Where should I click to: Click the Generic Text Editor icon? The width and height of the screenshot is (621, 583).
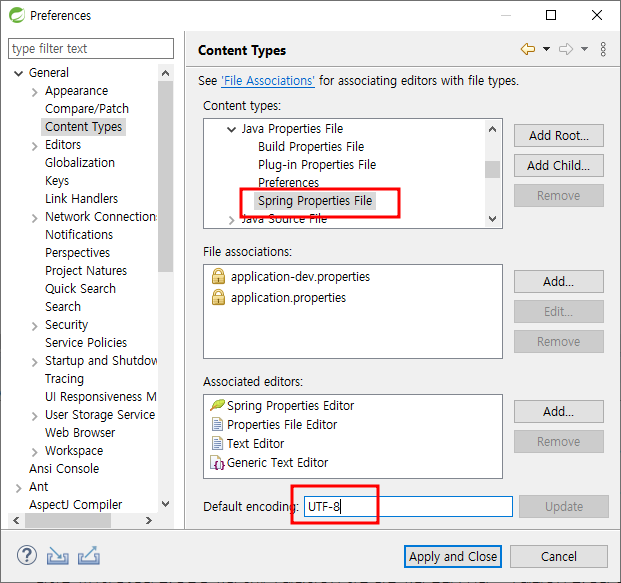(217, 463)
